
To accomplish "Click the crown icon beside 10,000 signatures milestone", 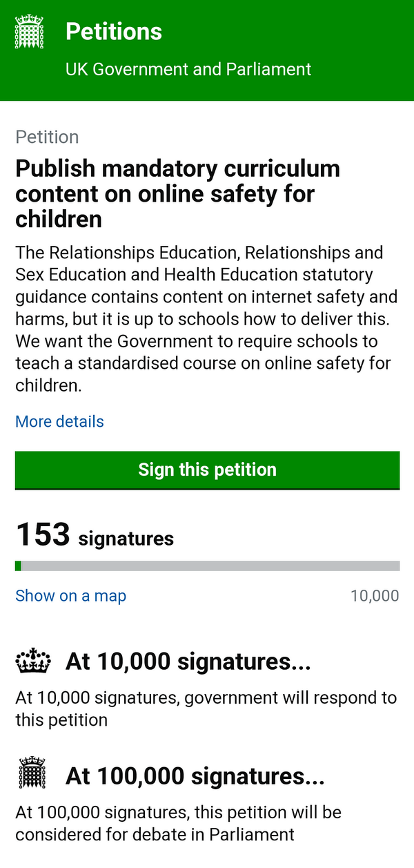I will (32, 660).
